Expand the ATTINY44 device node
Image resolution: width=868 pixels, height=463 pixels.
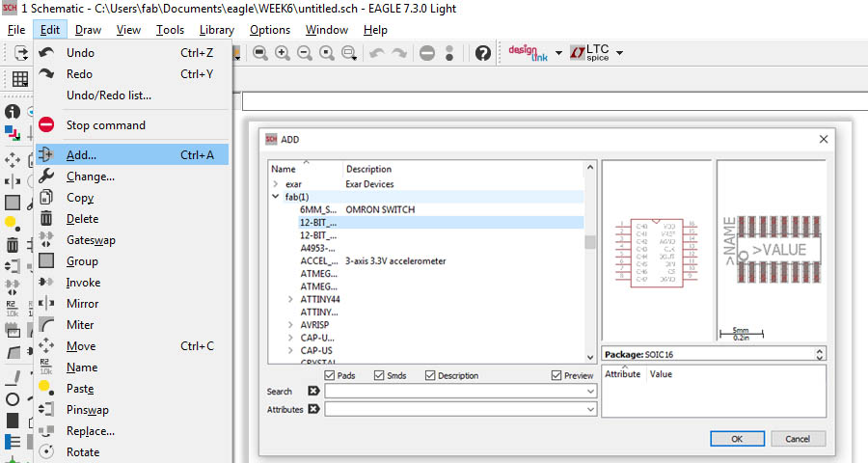[x=290, y=299]
